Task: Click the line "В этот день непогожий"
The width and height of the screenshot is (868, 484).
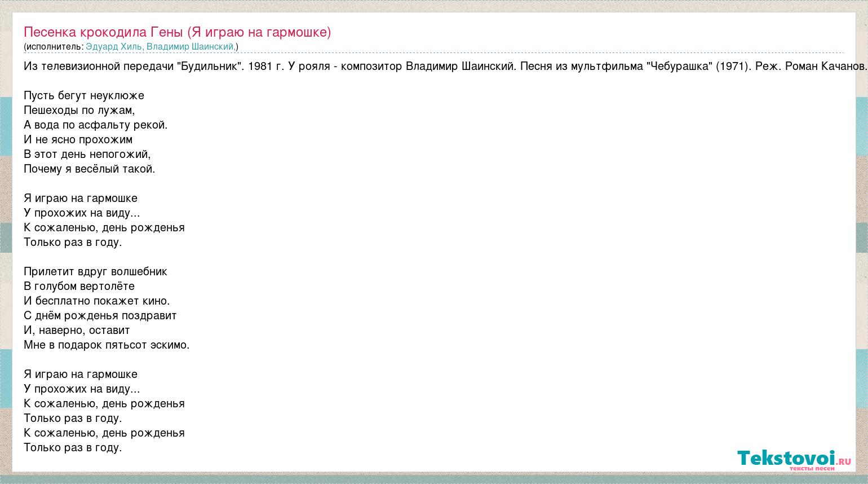Action: click(87, 155)
